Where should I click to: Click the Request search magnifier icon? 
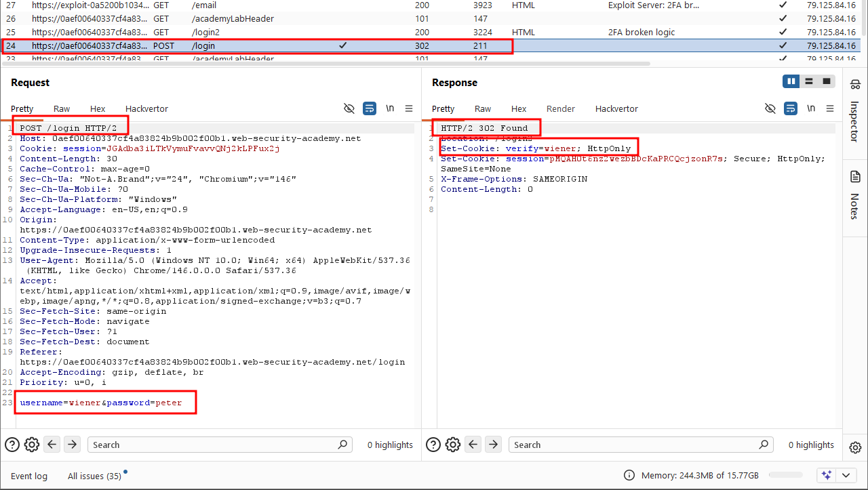[x=343, y=445]
